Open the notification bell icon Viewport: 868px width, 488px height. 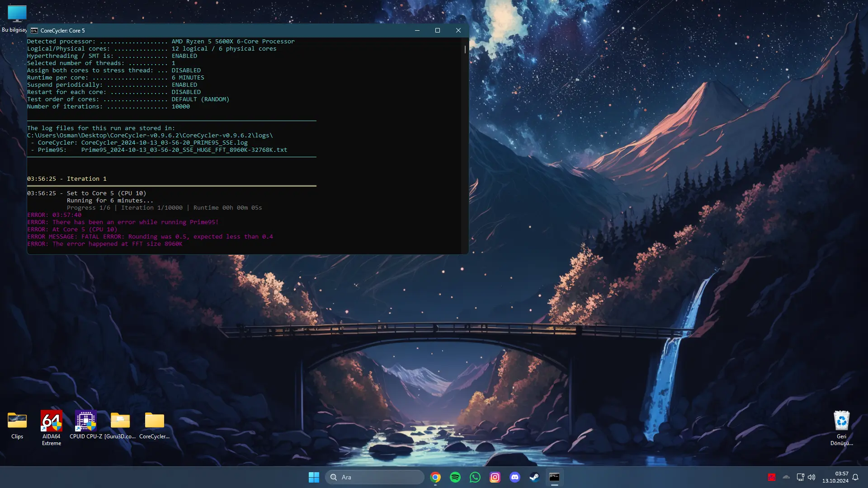coord(855,477)
